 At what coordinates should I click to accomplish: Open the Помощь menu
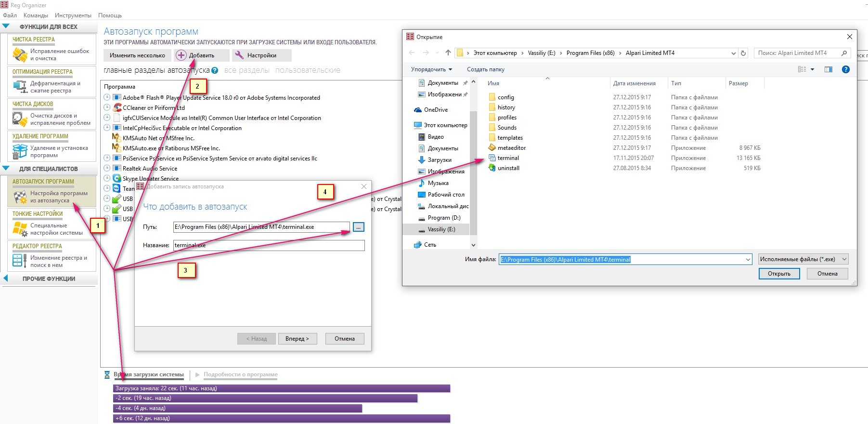coord(110,15)
